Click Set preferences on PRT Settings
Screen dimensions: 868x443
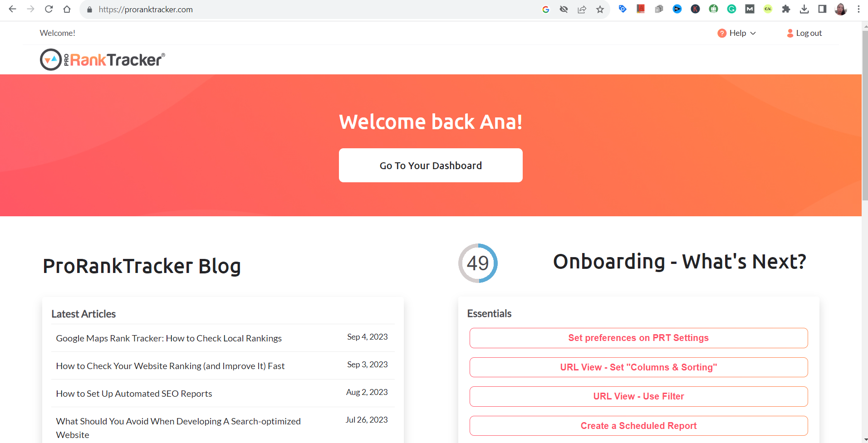[638, 338]
